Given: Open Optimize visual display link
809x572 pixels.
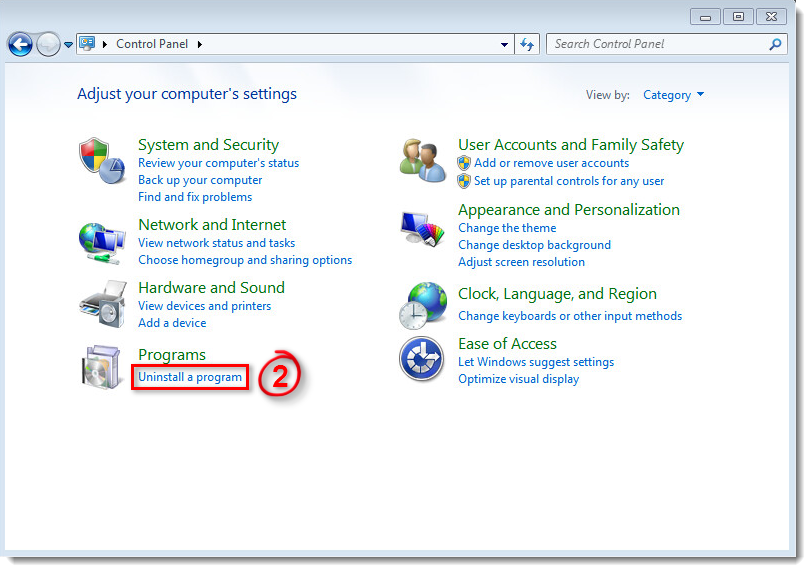Looking at the screenshot, I should pyautogui.click(x=519, y=379).
